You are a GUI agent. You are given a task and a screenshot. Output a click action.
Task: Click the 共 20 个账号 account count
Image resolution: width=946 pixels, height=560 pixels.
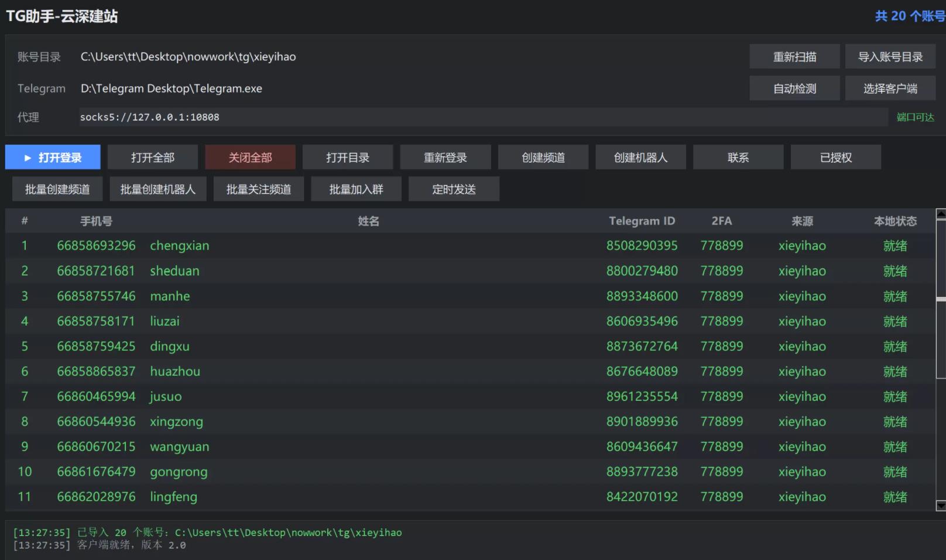(x=910, y=16)
